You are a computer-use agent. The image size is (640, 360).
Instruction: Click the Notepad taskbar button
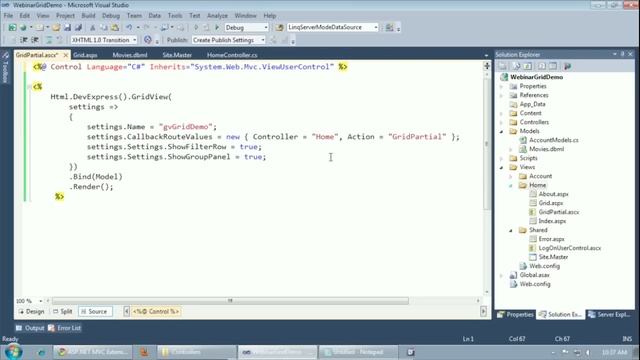pos(358,352)
